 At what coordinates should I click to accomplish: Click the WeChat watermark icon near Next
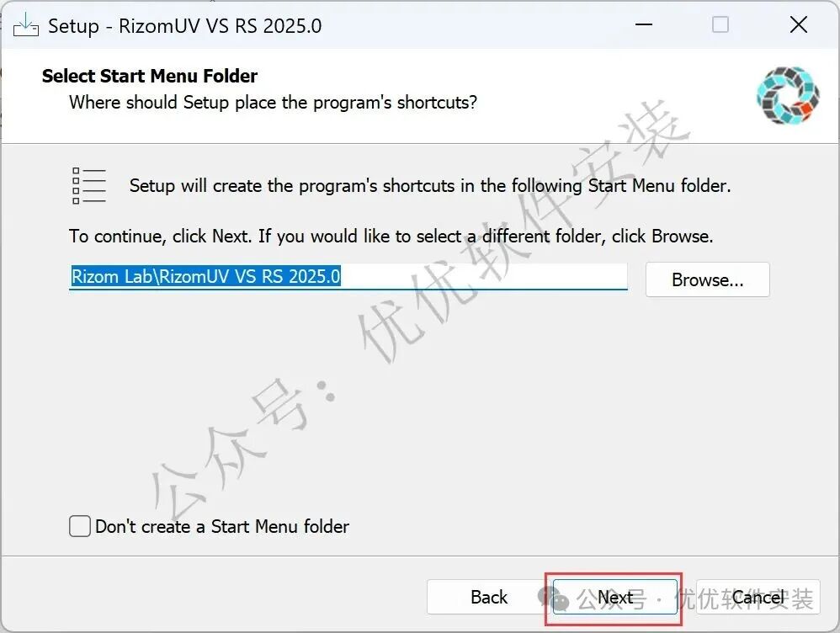[553, 598]
